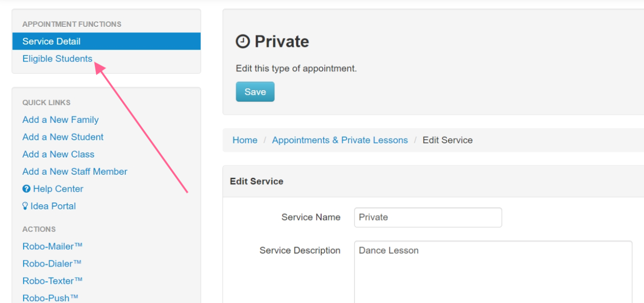Click the Idea Portal lightbulb icon
The height and width of the screenshot is (303, 644).
(25, 206)
